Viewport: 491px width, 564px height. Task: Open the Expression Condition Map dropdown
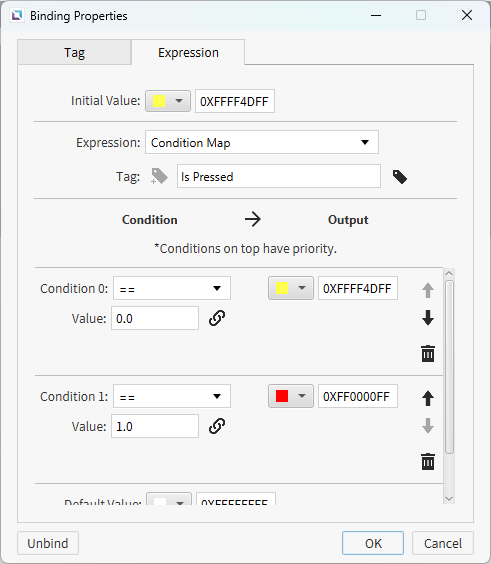pos(262,142)
